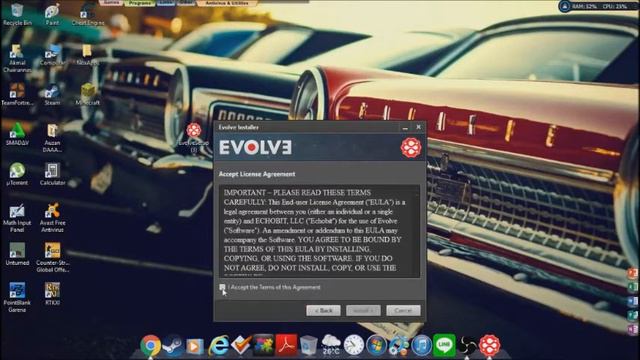The width and height of the screenshot is (640, 360).
Task: Open the orange checkmark dock icon
Action: pos(241,345)
